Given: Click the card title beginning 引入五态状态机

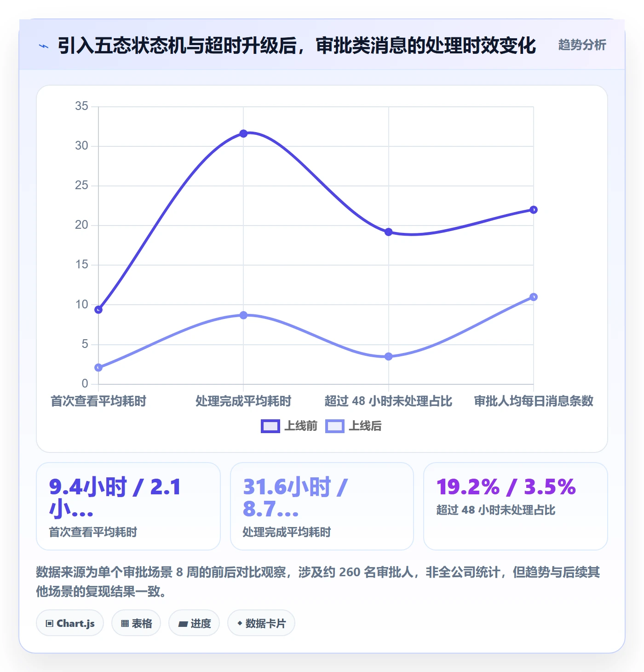Looking at the screenshot, I should pos(297,46).
